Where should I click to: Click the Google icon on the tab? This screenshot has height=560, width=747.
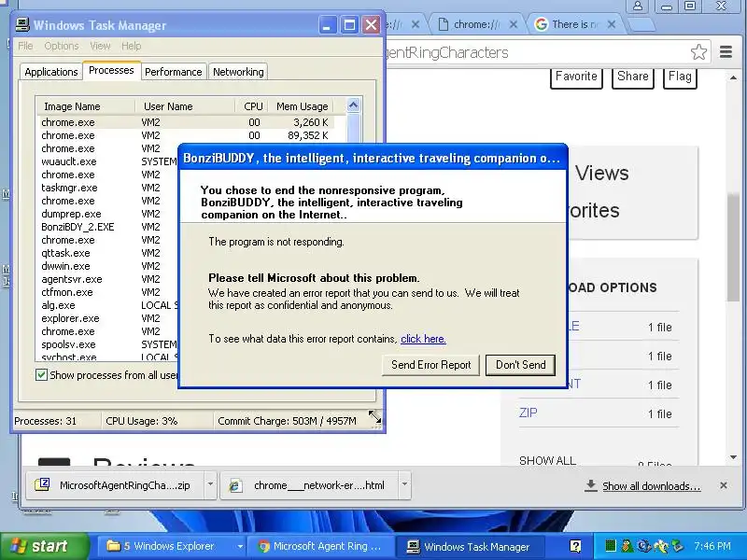(x=542, y=24)
